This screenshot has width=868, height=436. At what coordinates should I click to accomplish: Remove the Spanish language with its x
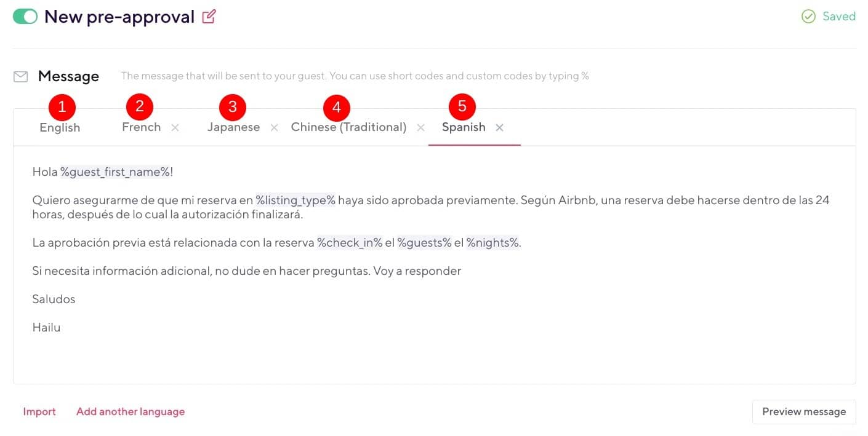tap(500, 128)
